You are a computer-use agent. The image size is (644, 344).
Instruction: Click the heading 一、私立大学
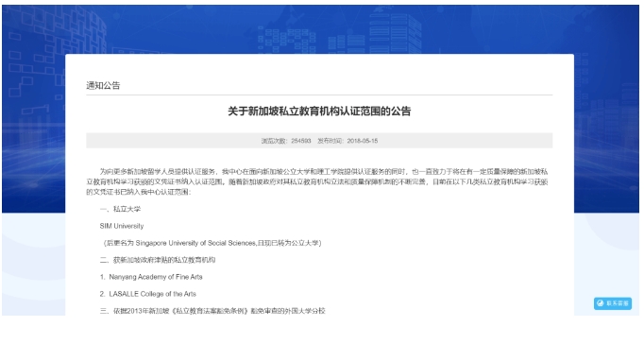click(x=120, y=209)
